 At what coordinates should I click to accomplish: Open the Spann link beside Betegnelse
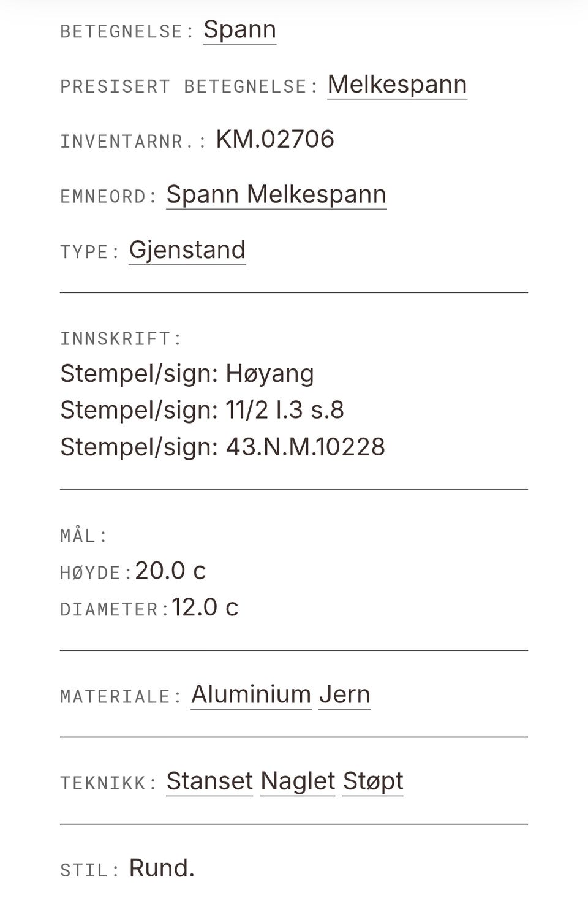[x=239, y=29]
